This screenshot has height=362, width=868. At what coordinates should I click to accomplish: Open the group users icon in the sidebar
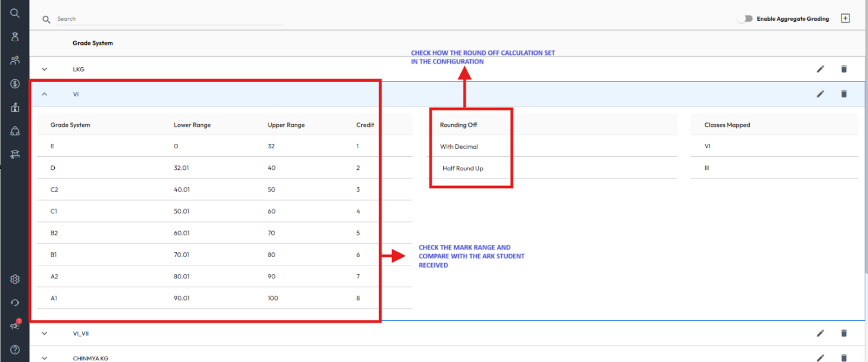point(15,60)
